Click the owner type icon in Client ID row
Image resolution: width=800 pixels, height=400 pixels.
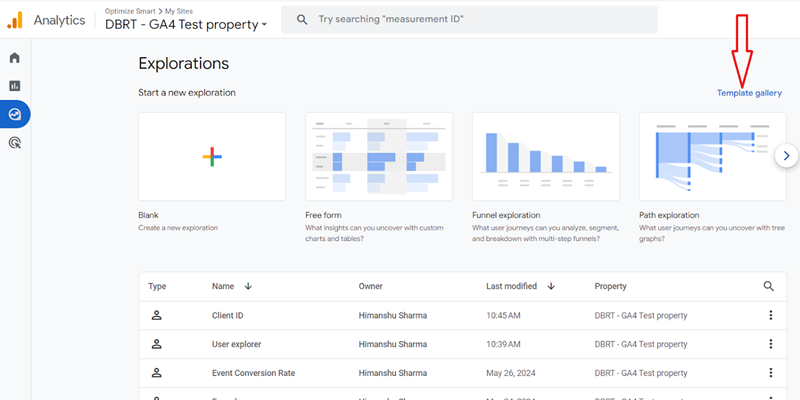click(156, 315)
